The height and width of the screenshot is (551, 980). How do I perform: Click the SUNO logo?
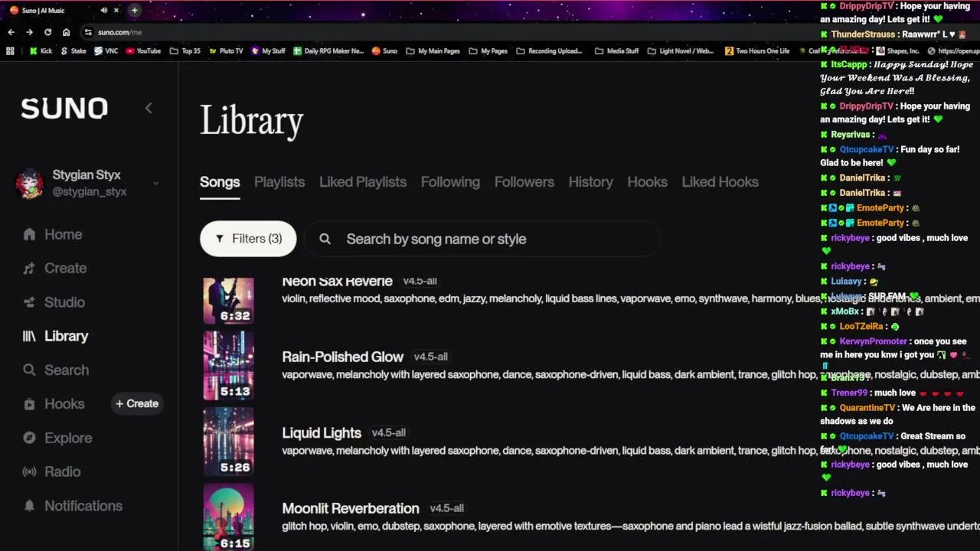[64, 108]
